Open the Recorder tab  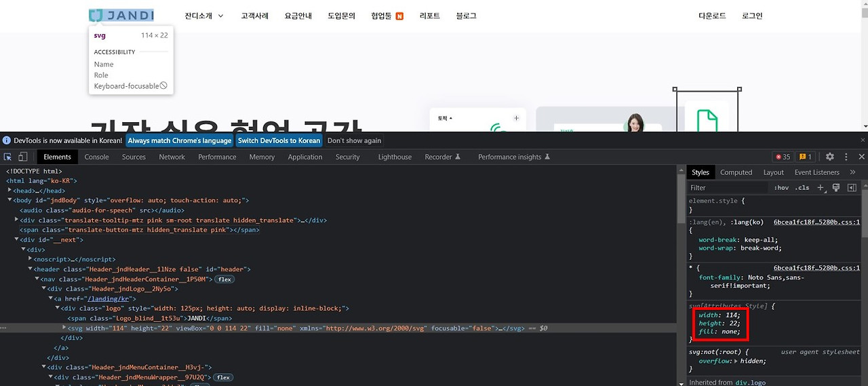(x=442, y=157)
